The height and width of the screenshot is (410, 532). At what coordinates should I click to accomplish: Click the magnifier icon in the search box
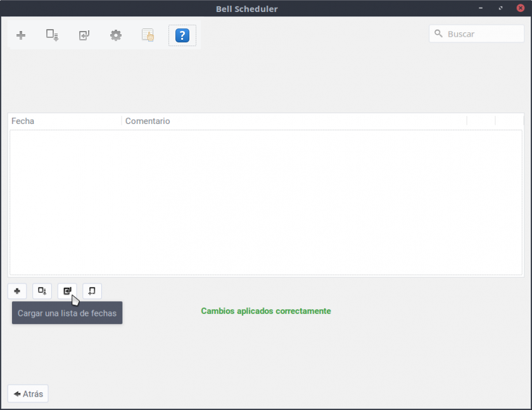(438, 34)
